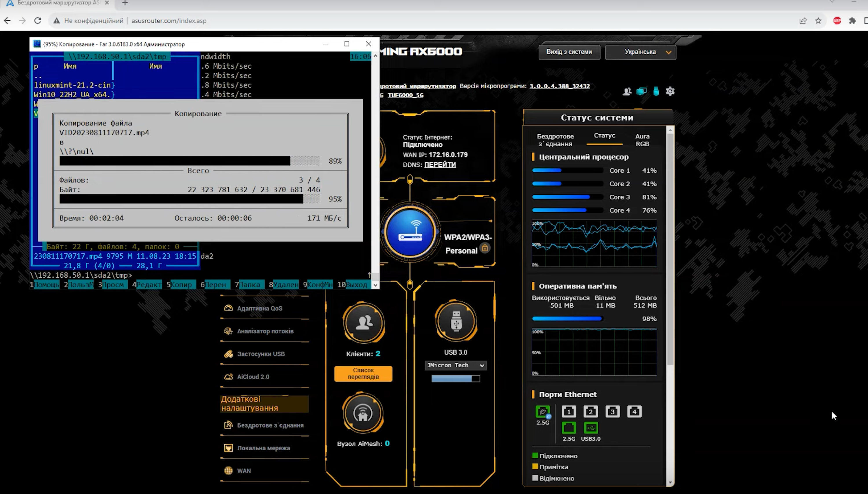Reload the page with browser refresh icon
Screen dimensions: 868x494
tap(38, 21)
